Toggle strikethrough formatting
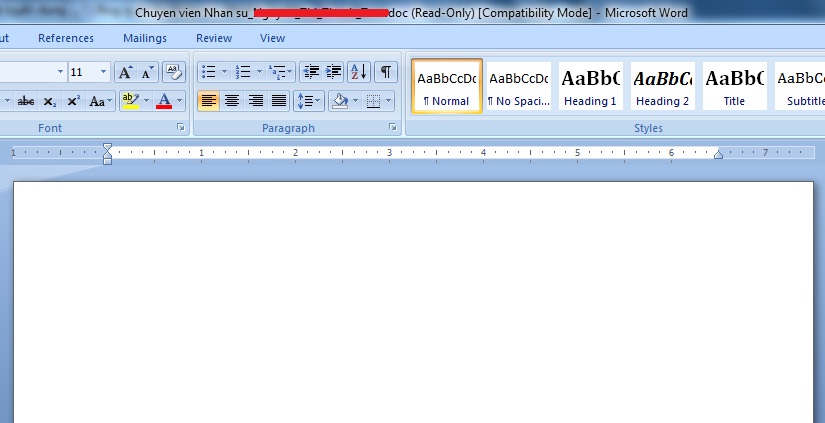The height and width of the screenshot is (423, 825). 26,101
